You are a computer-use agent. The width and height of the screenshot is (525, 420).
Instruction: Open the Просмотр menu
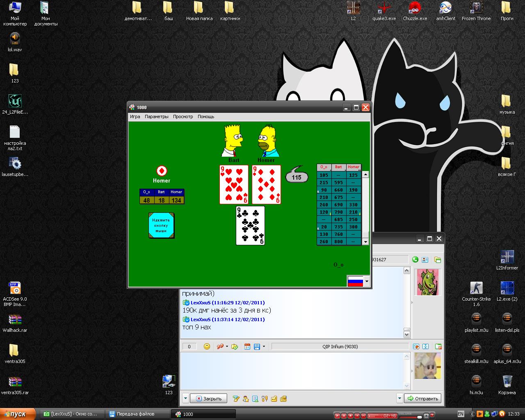[x=183, y=117]
